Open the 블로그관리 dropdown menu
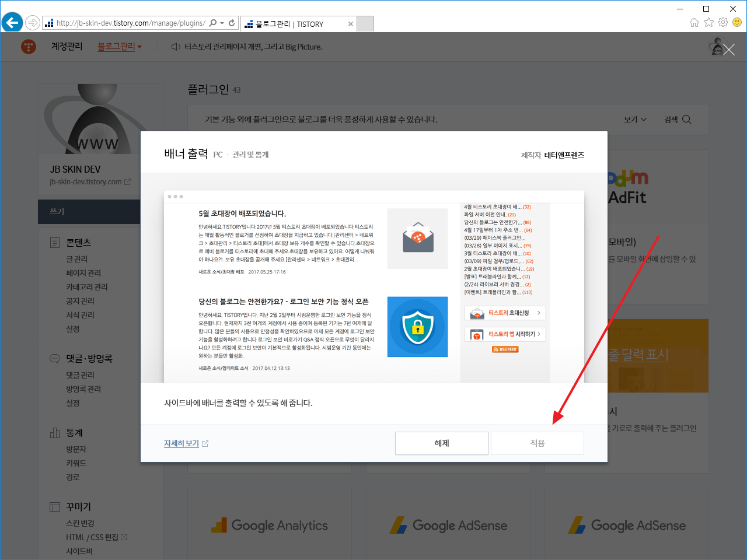Screen dimensions: 747x560 [x=120, y=47]
